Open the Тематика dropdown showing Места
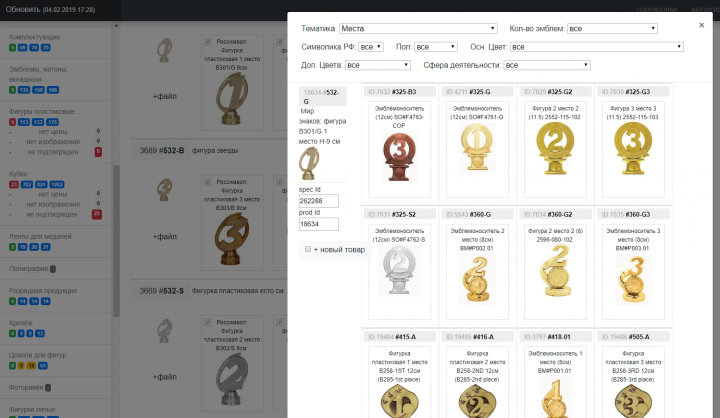This screenshot has width=720, height=418. (x=418, y=28)
